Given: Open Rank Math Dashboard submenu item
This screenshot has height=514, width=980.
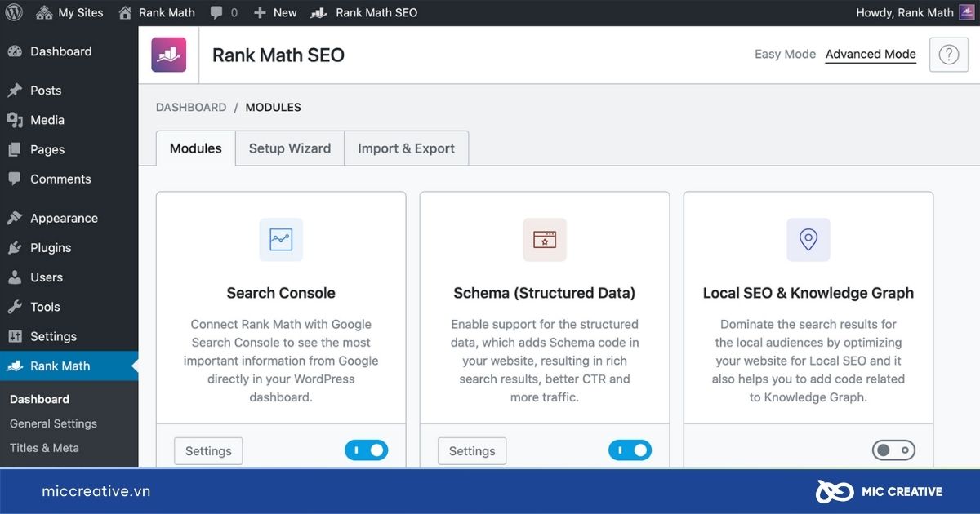Looking at the screenshot, I should point(39,399).
